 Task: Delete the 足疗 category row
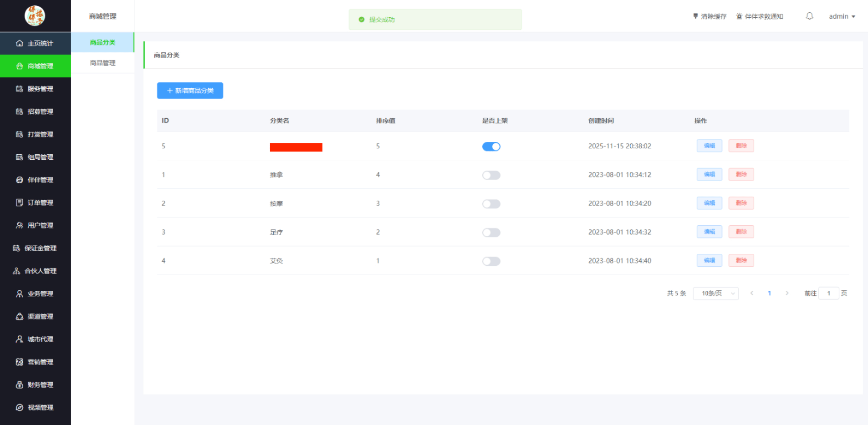tap(741, 232)
